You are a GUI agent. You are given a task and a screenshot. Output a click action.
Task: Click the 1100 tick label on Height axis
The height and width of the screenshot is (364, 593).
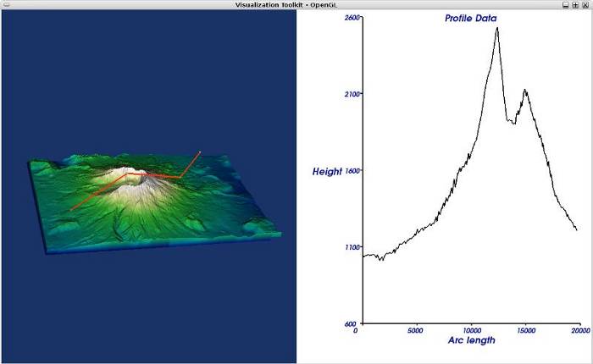pyautogui.click(x=352, y=247)
